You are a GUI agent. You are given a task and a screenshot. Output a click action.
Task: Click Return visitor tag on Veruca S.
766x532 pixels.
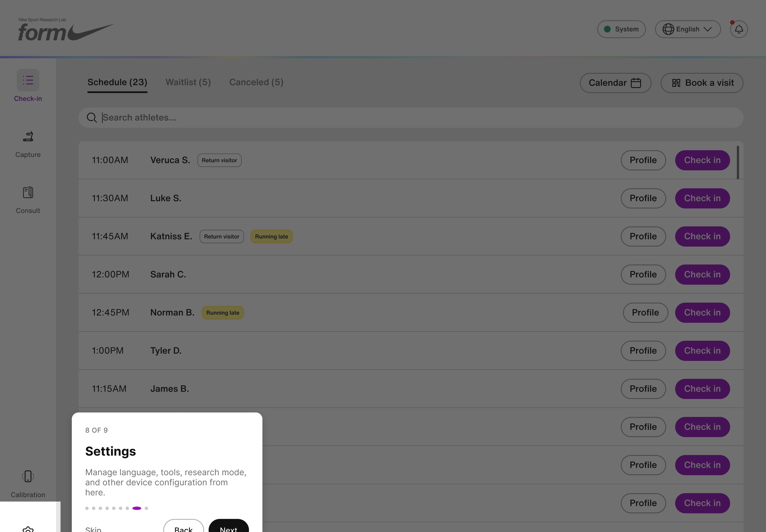pyautogui.click(x=219, y=160)
